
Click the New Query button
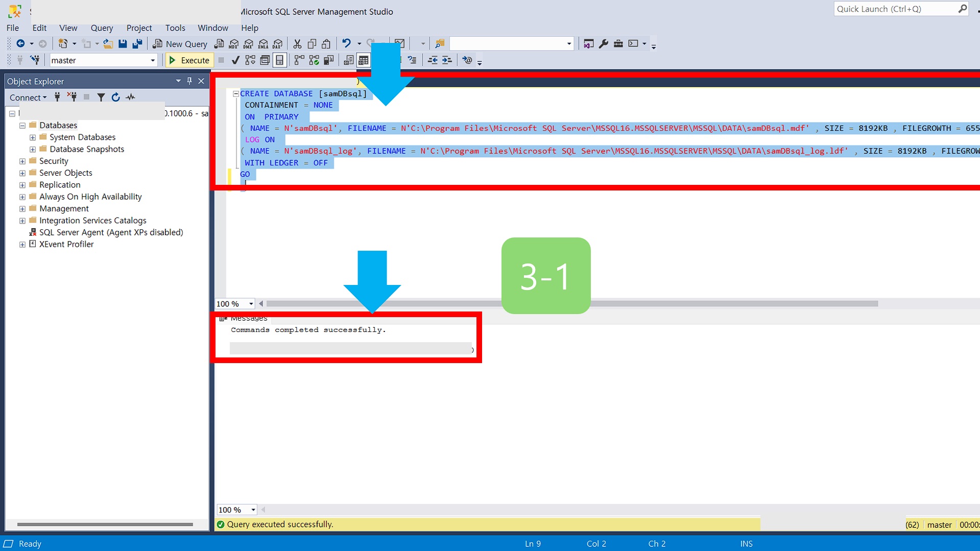coord(180,44)
